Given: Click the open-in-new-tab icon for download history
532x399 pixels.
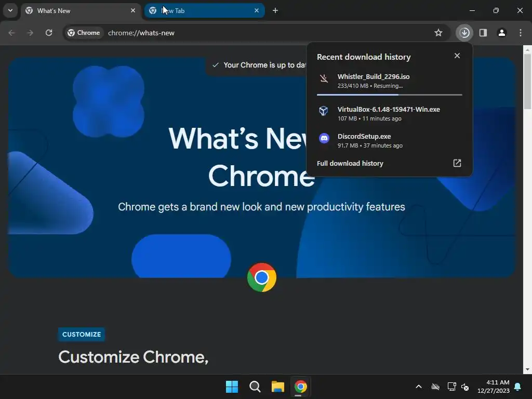Looking at the screenshot, I should (457, 163).
